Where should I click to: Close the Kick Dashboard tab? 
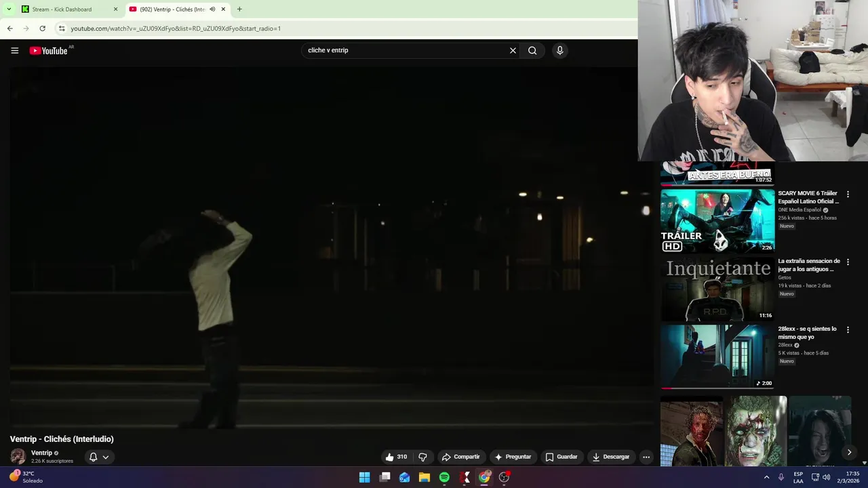[115, 9]
